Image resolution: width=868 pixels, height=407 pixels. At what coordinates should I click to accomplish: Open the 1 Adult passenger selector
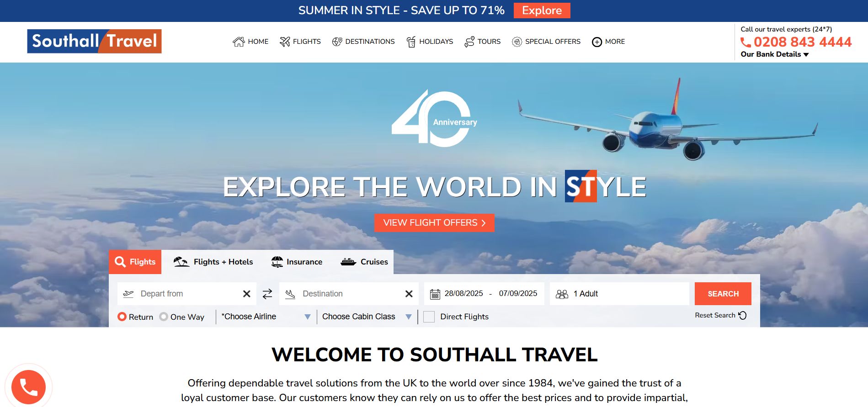pyautogui.click(x=619, y=294)
